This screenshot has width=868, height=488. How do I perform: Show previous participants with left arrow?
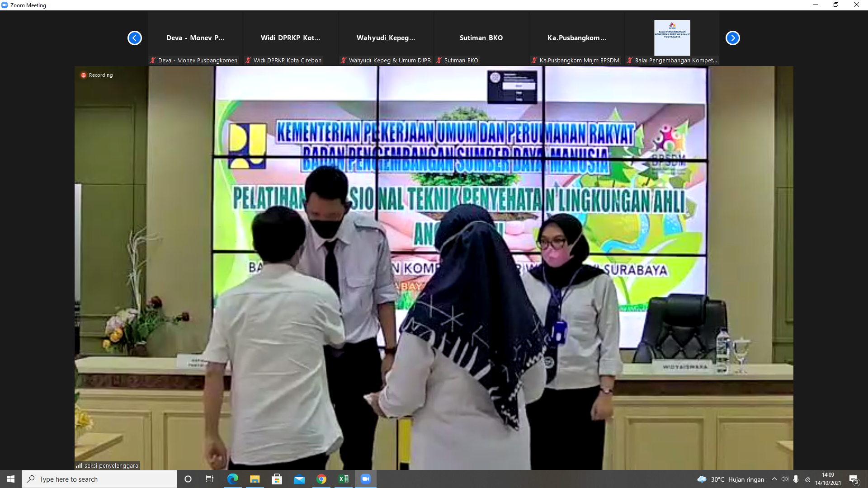135,38
